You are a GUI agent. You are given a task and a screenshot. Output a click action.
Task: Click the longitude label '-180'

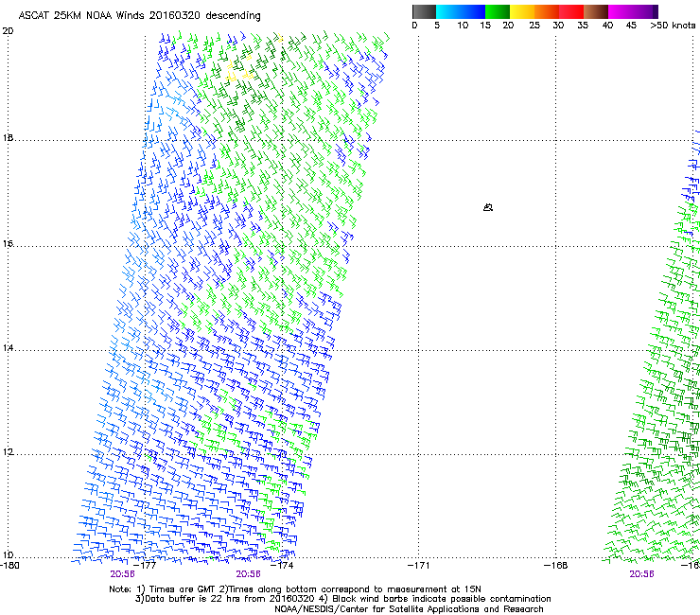coord(9,566)
